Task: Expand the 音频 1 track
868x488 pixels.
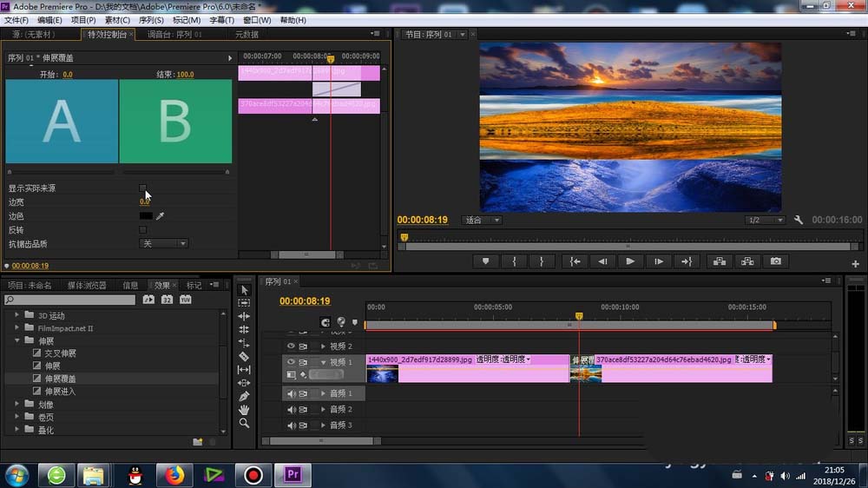Action: 323,394
